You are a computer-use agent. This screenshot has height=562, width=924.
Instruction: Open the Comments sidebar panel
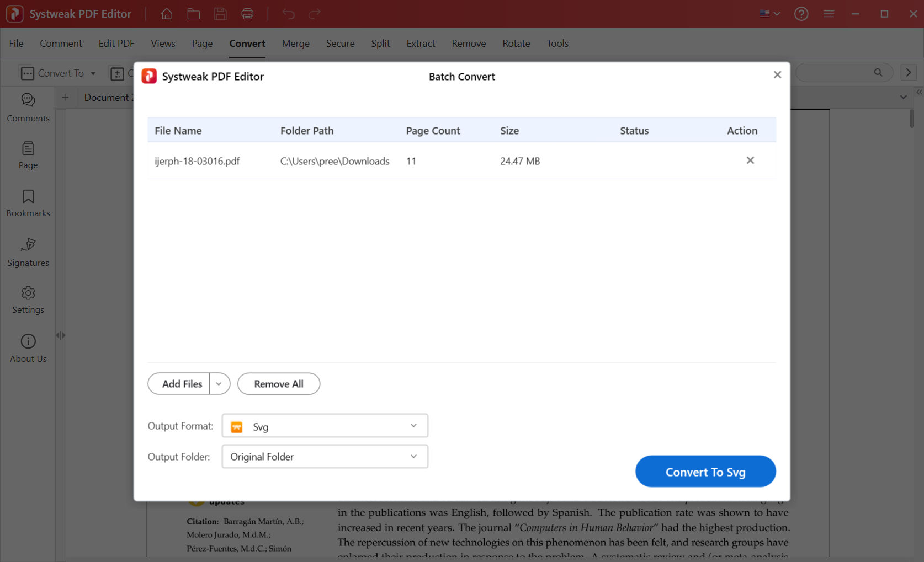[x=28, y=108]
